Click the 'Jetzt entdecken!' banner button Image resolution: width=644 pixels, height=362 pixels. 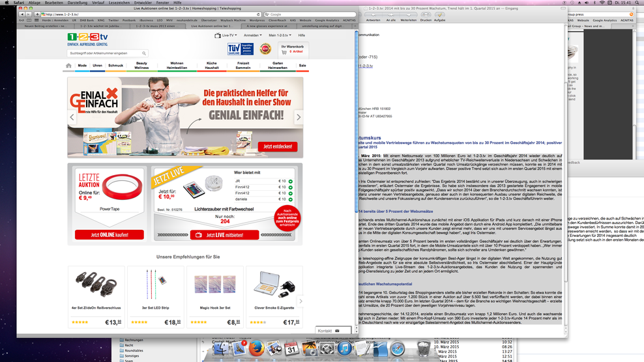(x=278, y=146)
